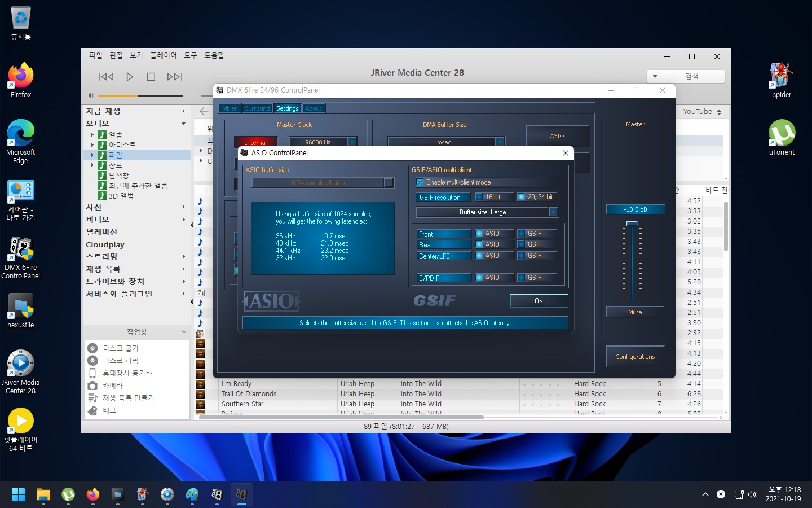This screenshot has width=812, height=508.
Task: Set S/PDIF channel to ASIO
Action: point(479,278)
